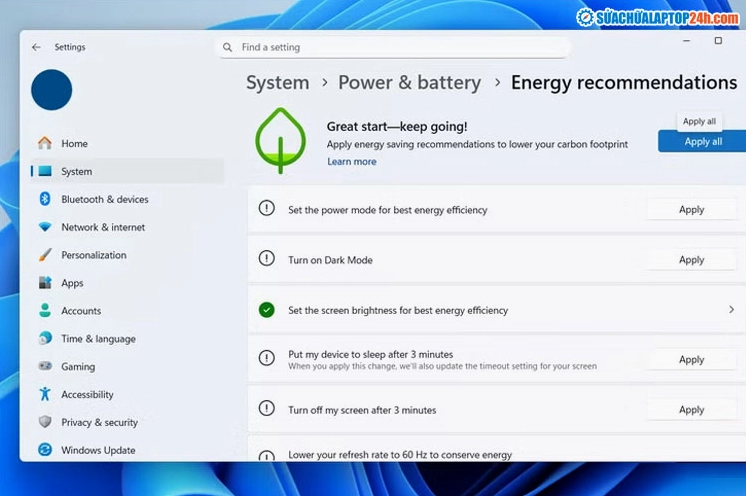Click the Network & internet wifi icon

click(45, 227)
